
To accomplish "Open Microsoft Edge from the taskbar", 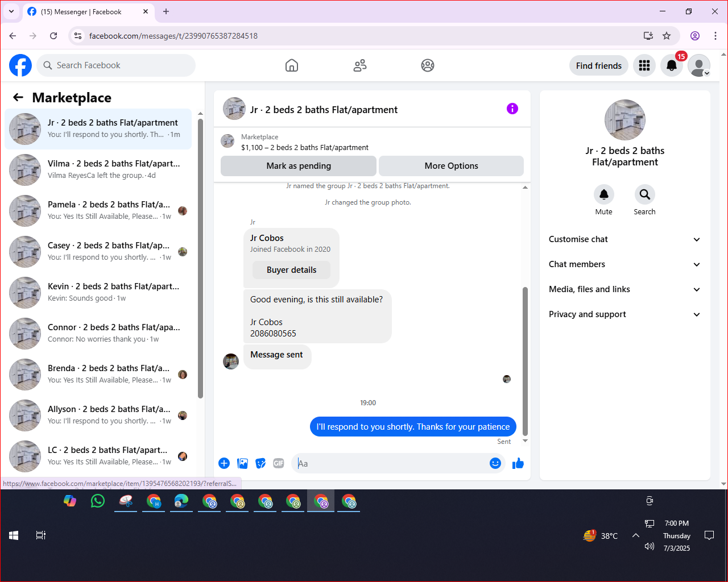I will click(181, 501).
